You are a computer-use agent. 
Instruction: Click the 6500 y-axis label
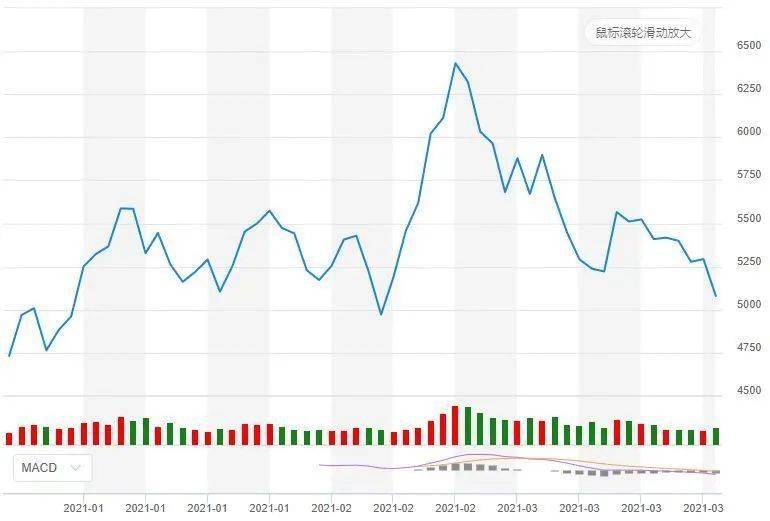748,45
